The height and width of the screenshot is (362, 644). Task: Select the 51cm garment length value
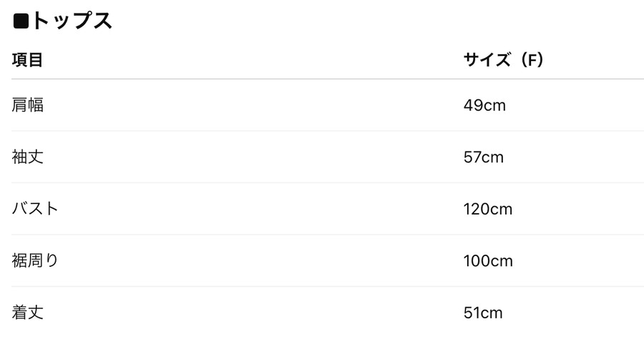pyautogui.click(x=483, y=313)
